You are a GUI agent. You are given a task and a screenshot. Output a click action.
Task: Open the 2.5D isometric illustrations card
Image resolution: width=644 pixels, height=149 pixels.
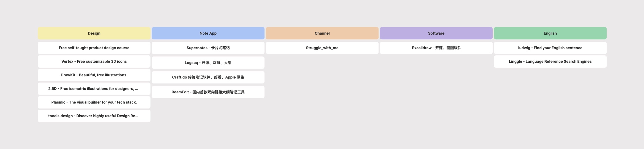(94, 89)
